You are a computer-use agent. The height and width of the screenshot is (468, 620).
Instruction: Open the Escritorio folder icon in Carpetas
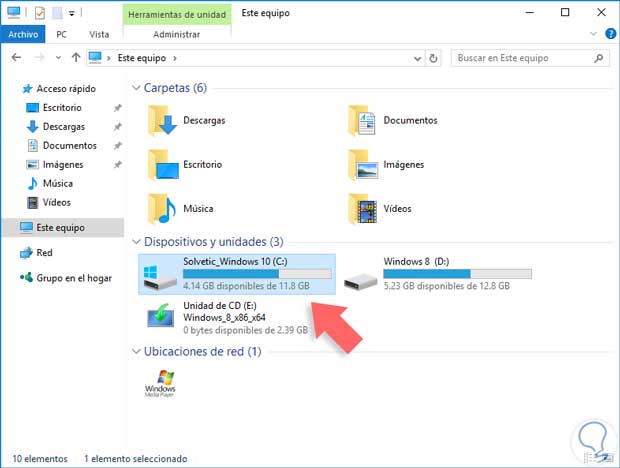(x=163, y=164)
